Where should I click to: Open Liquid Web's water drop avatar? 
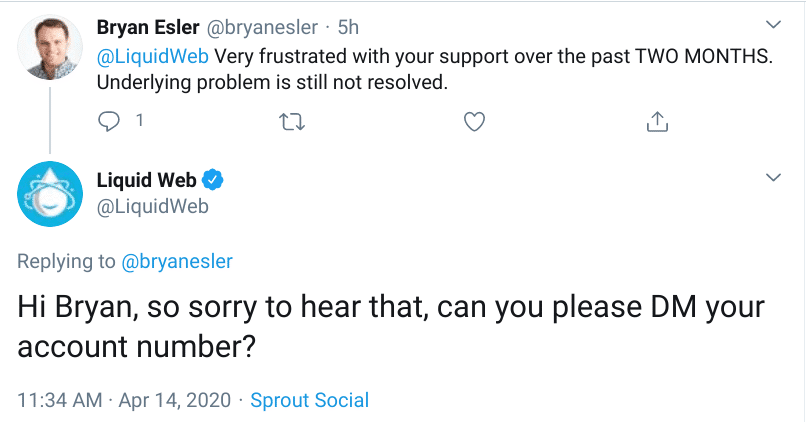[47, 192]
